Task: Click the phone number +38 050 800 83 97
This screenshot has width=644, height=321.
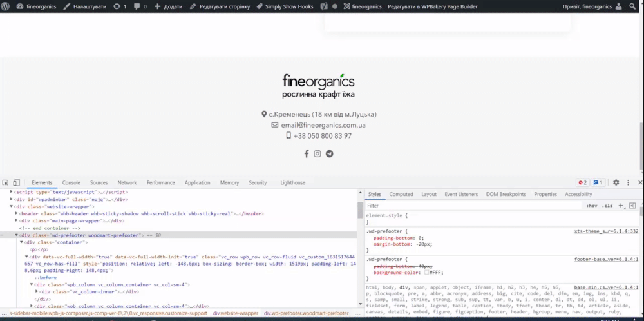Action: click(323, 135)
